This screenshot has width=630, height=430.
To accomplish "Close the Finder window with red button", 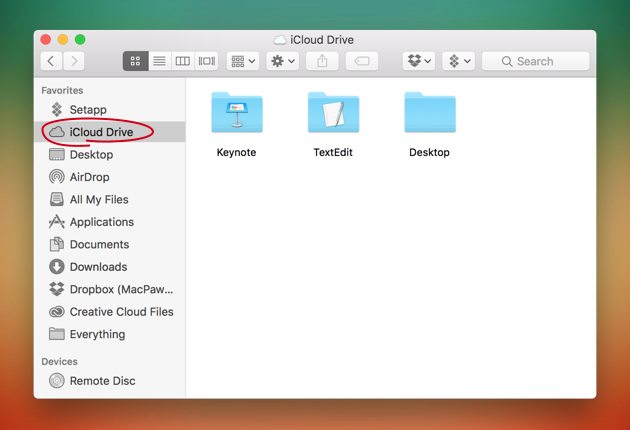I will point(46,39).
